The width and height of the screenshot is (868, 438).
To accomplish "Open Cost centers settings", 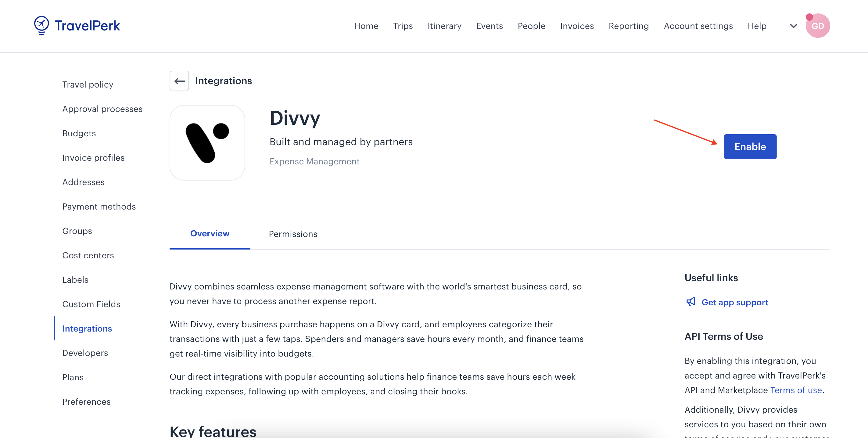I will (88, 255).
